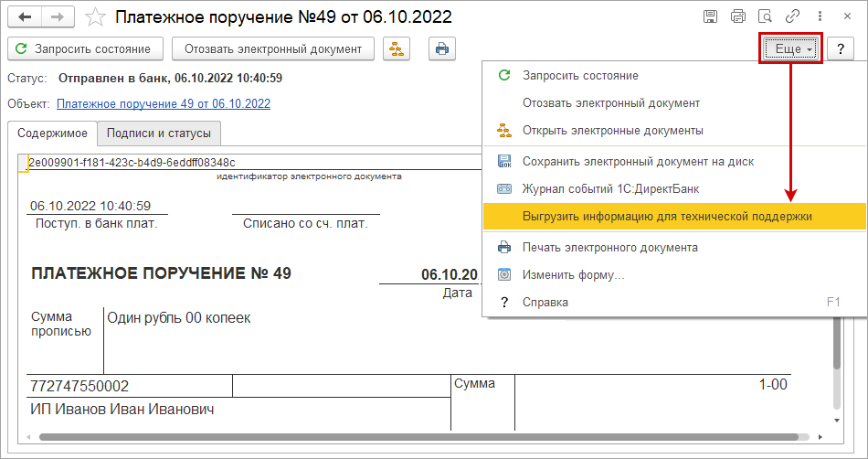
Task: Open the three-dot vertical menu
Action: (820, 17)
